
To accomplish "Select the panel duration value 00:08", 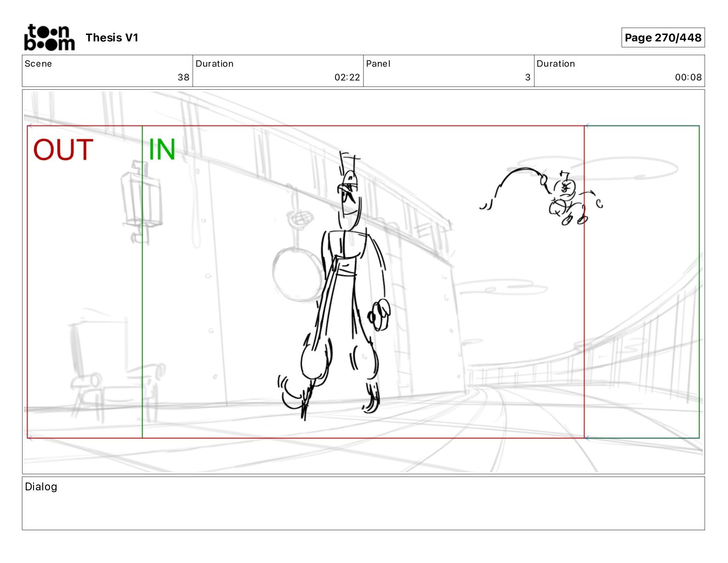I will [x=688, y=77].
